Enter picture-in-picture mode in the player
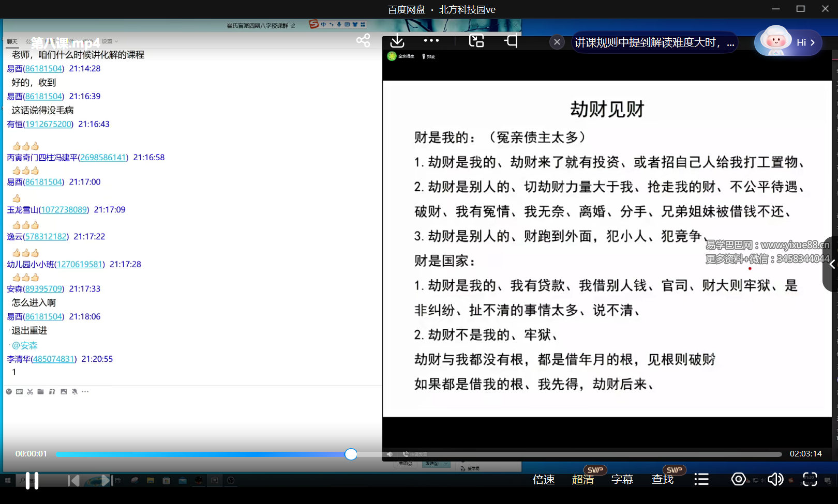This screenshot has height=504, width=838. (476, 40)
